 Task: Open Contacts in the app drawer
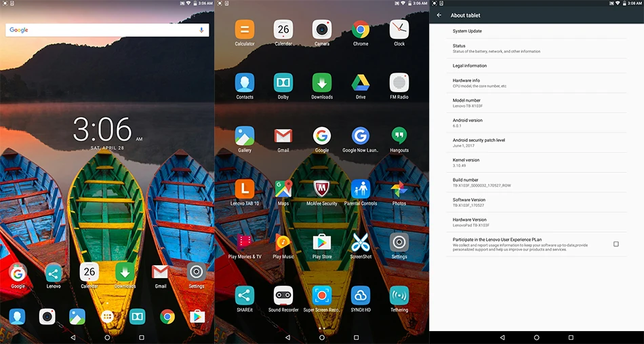pos(244,83)
